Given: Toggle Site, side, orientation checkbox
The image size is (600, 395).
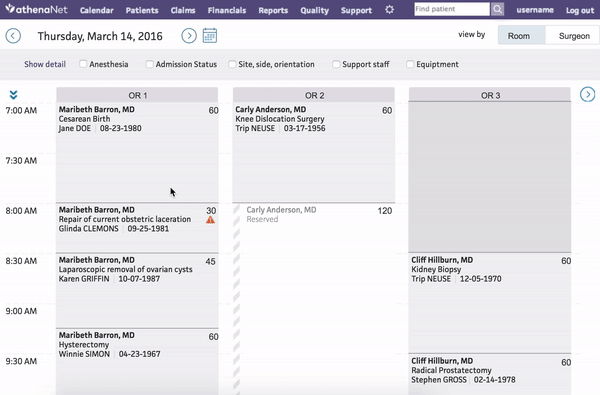Looking at the screenshot, I should click(232, 64).
